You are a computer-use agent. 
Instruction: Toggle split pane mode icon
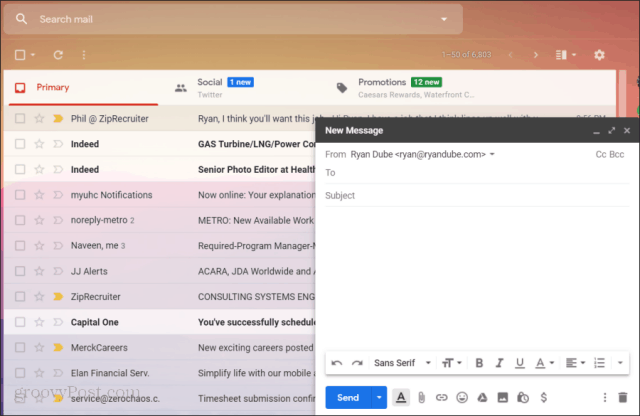[561, 55]
